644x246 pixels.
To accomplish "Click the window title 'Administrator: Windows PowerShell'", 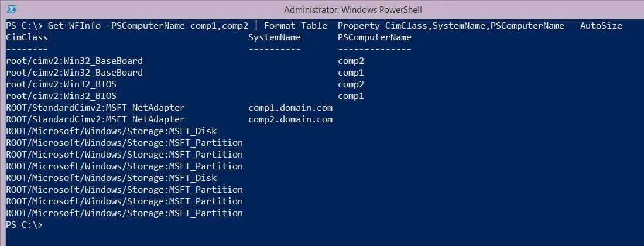I will point(353,10).
